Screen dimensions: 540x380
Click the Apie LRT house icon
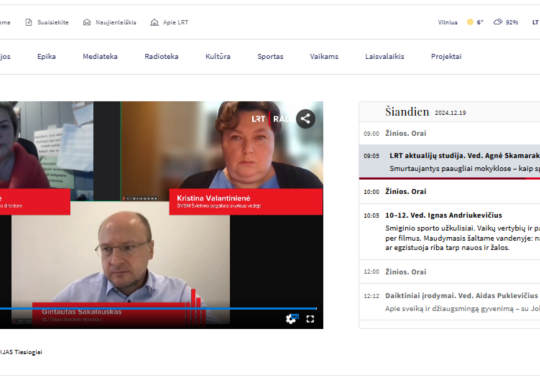[x=154, y=22]
